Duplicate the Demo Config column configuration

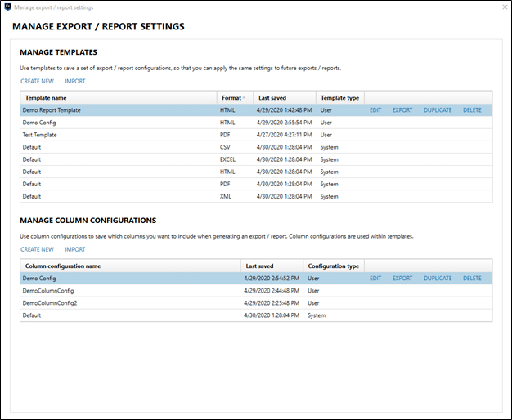(x=438, y=279)
